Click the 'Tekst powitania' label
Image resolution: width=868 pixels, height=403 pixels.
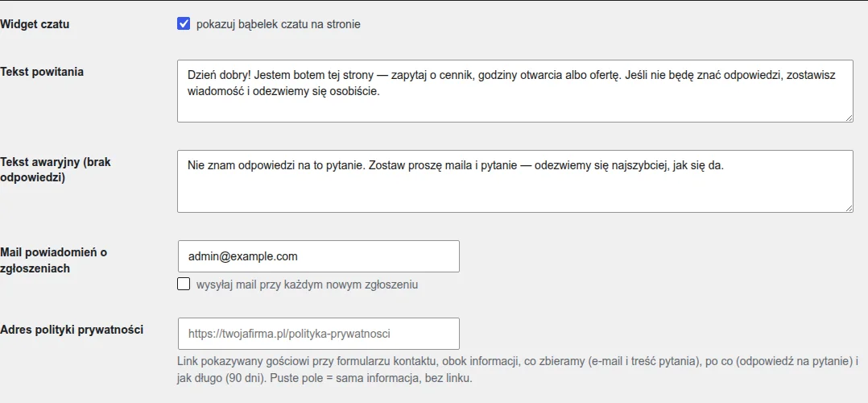pos(42,72)
